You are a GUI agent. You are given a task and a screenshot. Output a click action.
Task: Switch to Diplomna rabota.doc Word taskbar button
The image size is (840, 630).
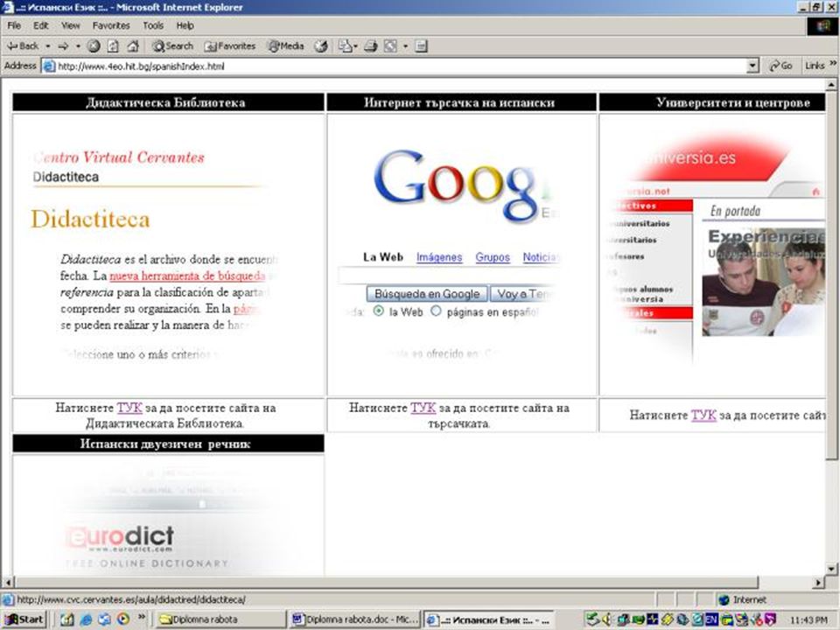pos(354,619)
